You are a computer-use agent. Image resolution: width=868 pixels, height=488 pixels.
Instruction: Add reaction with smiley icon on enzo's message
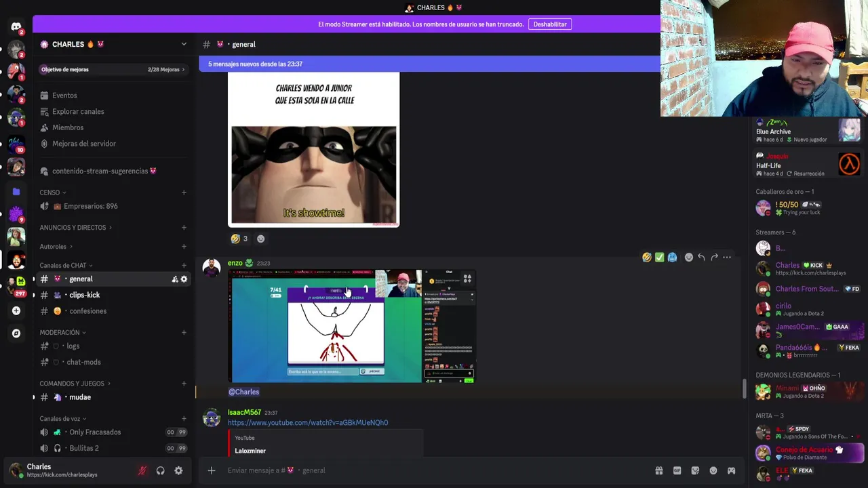click(x=689, y=258)
